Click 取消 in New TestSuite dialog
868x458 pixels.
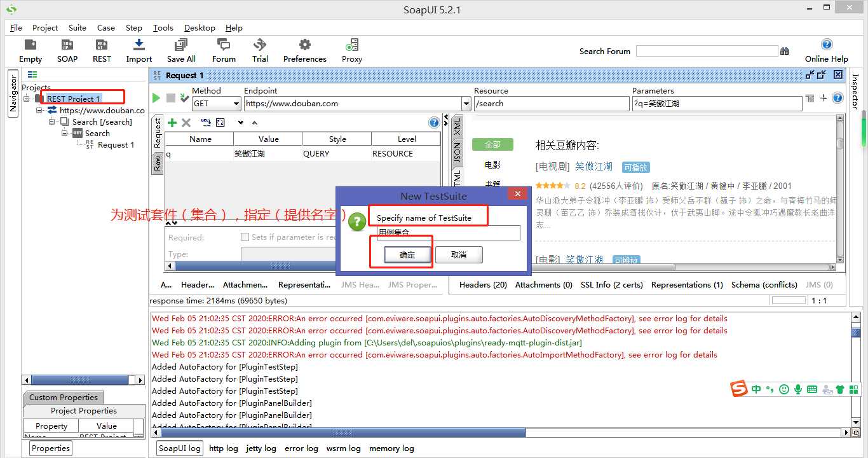(459, 254)
